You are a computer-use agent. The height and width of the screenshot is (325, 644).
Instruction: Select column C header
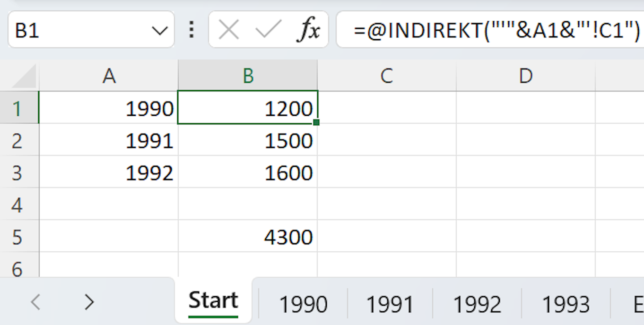click(387, 76)
